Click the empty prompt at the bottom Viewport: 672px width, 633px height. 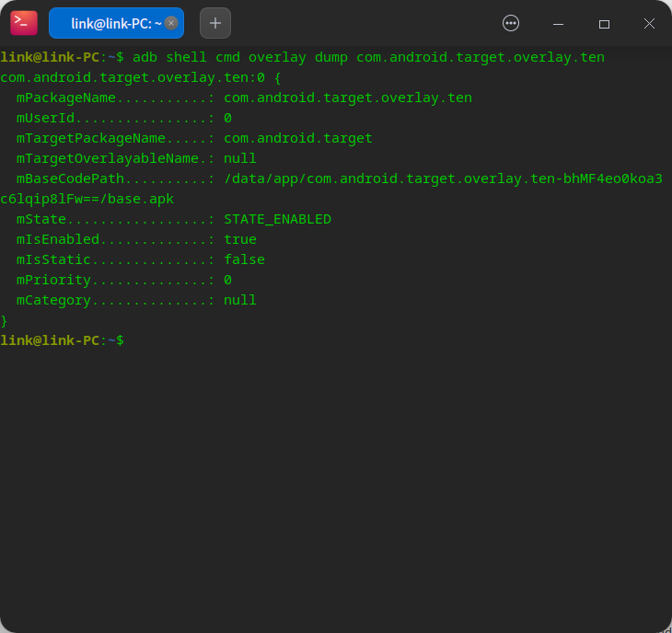pyautogui.click(x=63, y=340)
